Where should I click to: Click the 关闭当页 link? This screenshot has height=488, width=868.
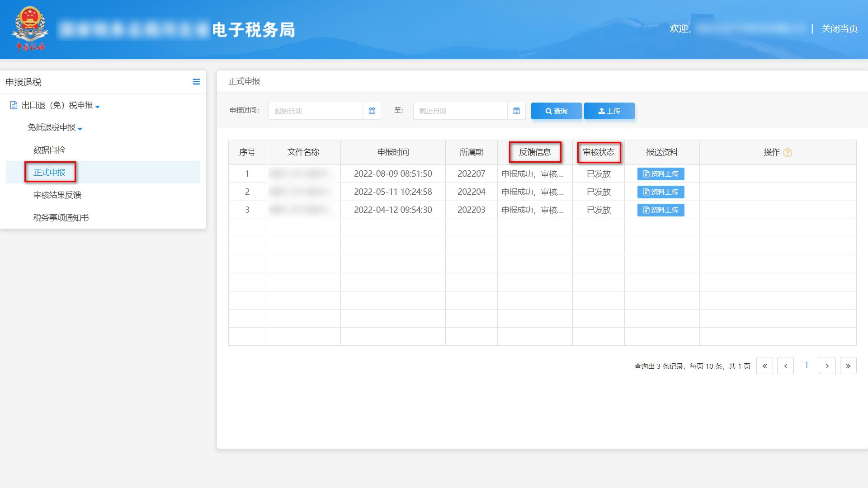[839, 29]
